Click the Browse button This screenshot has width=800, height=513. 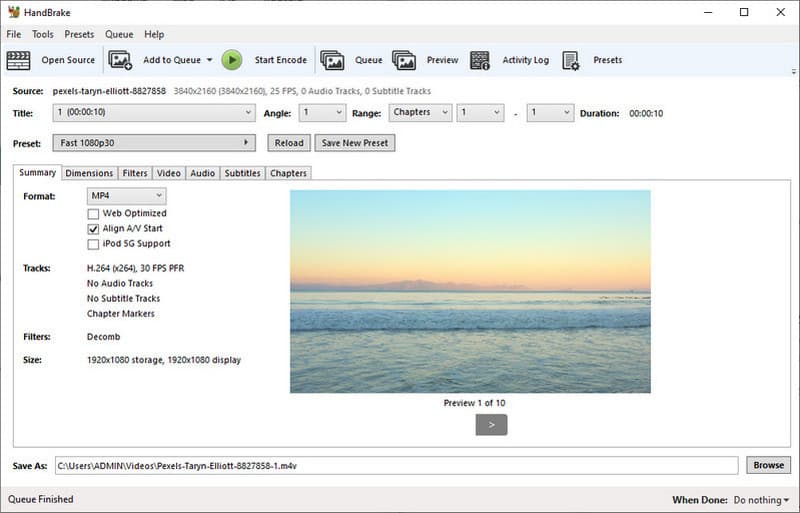coord(768,465)
